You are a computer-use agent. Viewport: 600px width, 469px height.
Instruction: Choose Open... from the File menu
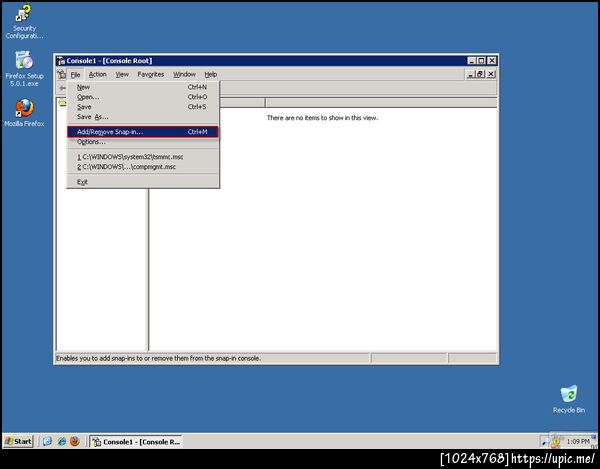[143, 97]
